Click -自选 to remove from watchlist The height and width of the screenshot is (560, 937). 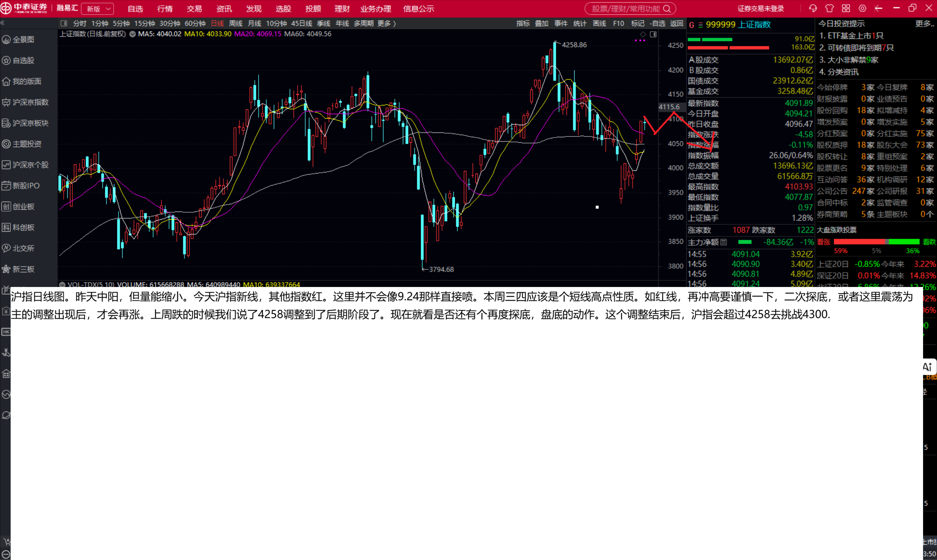(658, 23)
